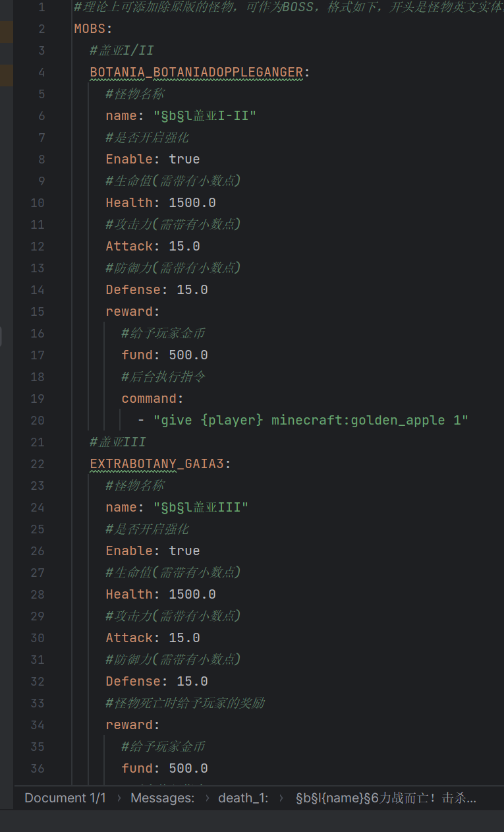Select the "Messages:" breadcrumb item
Screen dimensions: 504x832
point(162,798)
